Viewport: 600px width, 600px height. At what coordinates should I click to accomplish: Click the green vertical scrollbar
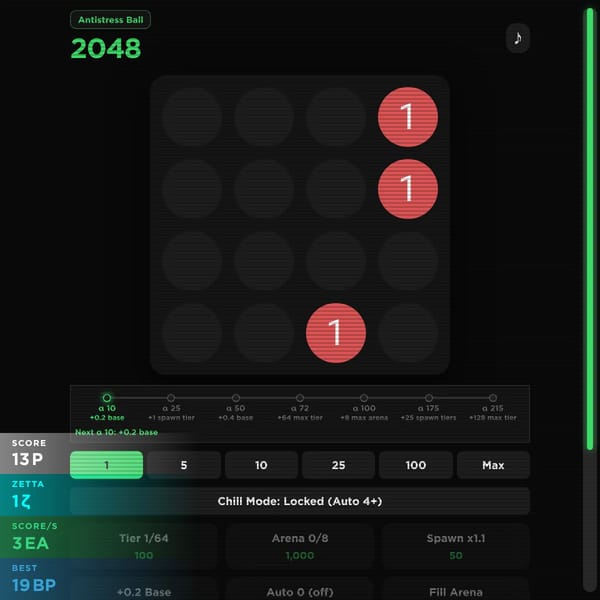tap(590, 230)
